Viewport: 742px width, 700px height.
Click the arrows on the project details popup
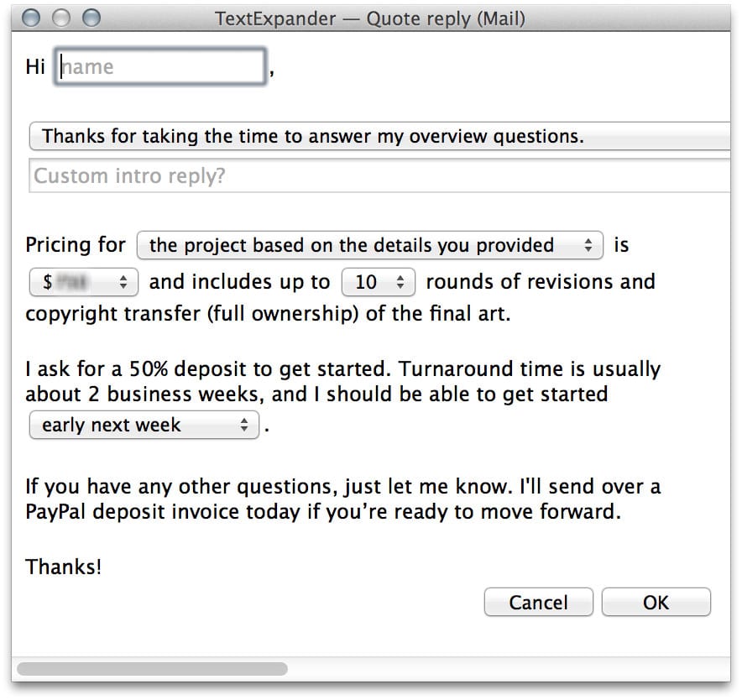[588, 245]
